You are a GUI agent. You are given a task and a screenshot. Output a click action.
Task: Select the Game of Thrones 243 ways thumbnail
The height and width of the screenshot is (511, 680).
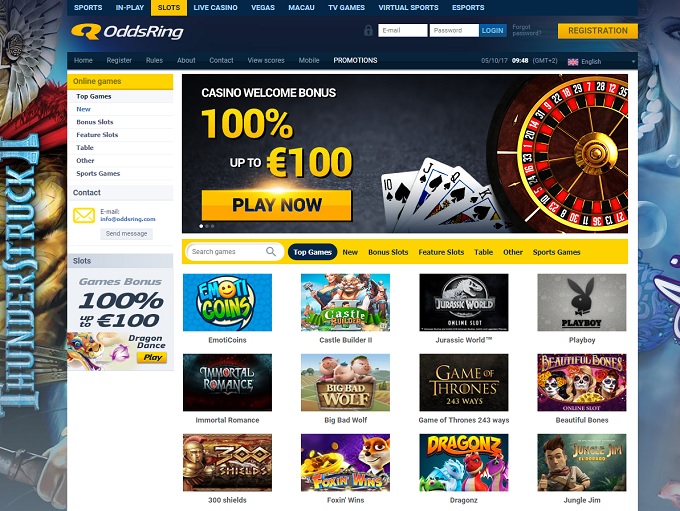pyautogui.click(x=464, y=382)
